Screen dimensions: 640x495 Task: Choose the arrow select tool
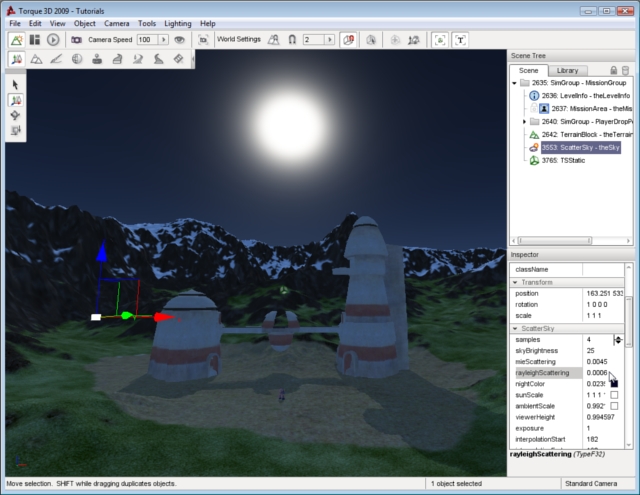coord(16,85)
